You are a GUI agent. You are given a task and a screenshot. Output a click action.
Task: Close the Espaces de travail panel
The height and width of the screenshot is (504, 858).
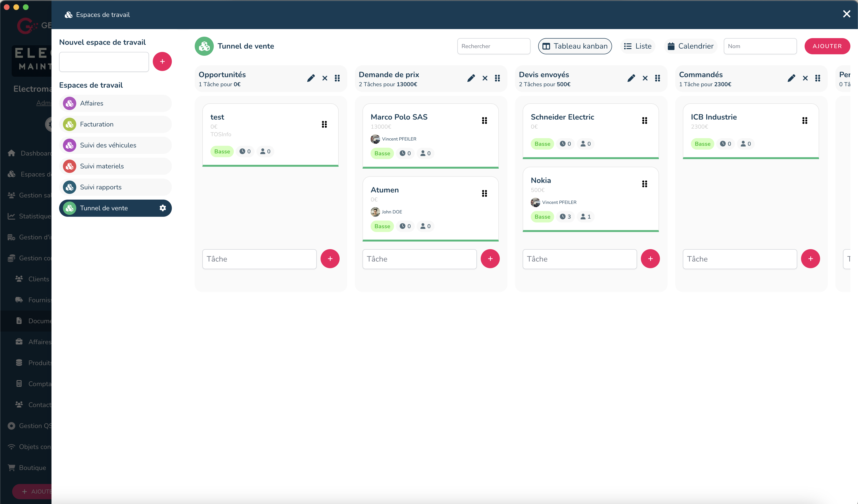click(846, 14)
